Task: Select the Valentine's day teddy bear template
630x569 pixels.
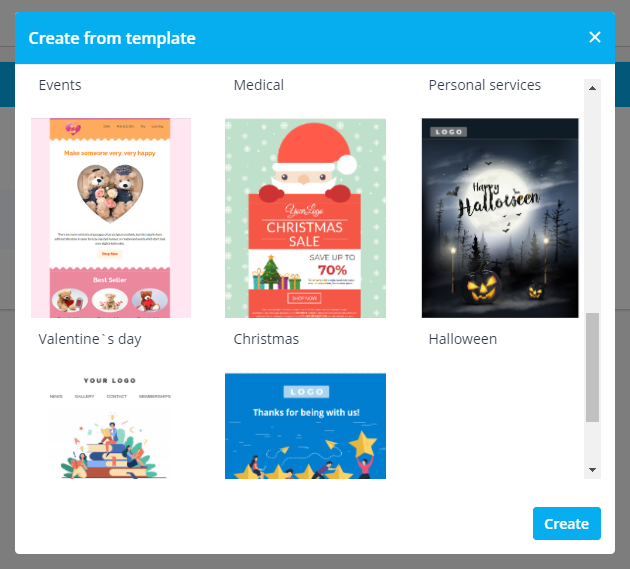Action: 111,218
